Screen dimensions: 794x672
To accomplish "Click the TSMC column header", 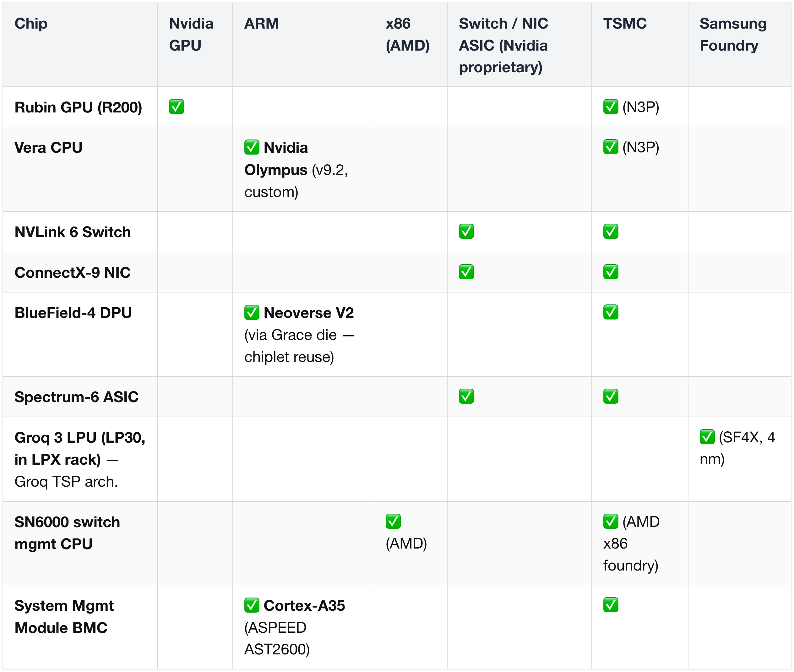I will click(x=624, y=24).
